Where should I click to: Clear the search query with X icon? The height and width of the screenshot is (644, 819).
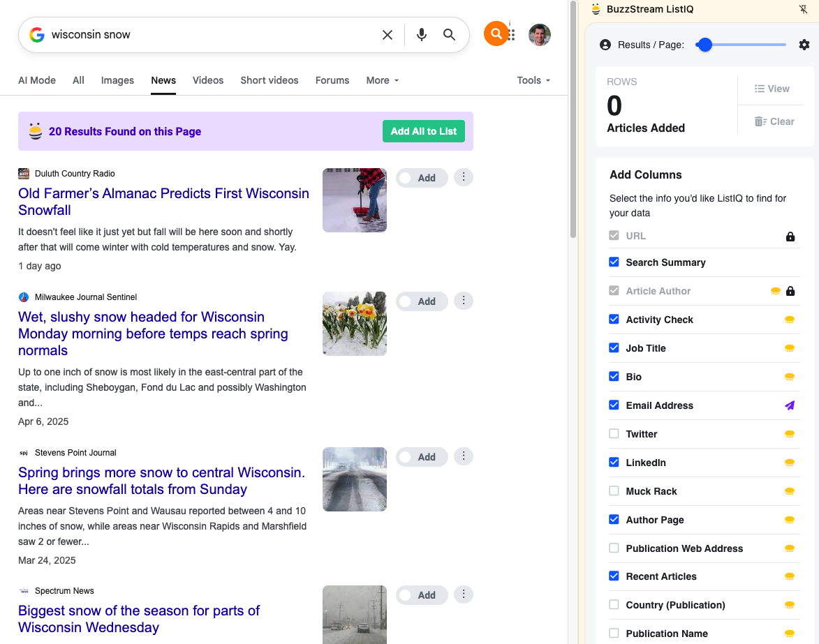pyautogui.click(x=388, y=35)
